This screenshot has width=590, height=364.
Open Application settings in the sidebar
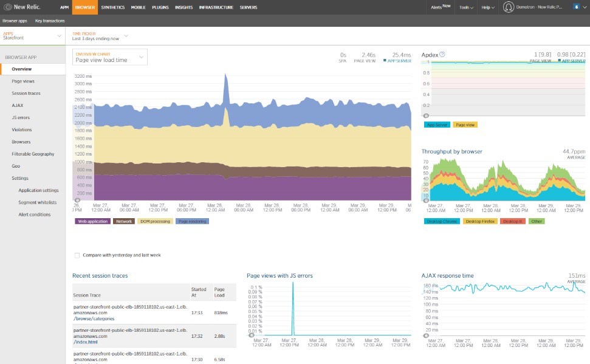[x=38, y=190]
